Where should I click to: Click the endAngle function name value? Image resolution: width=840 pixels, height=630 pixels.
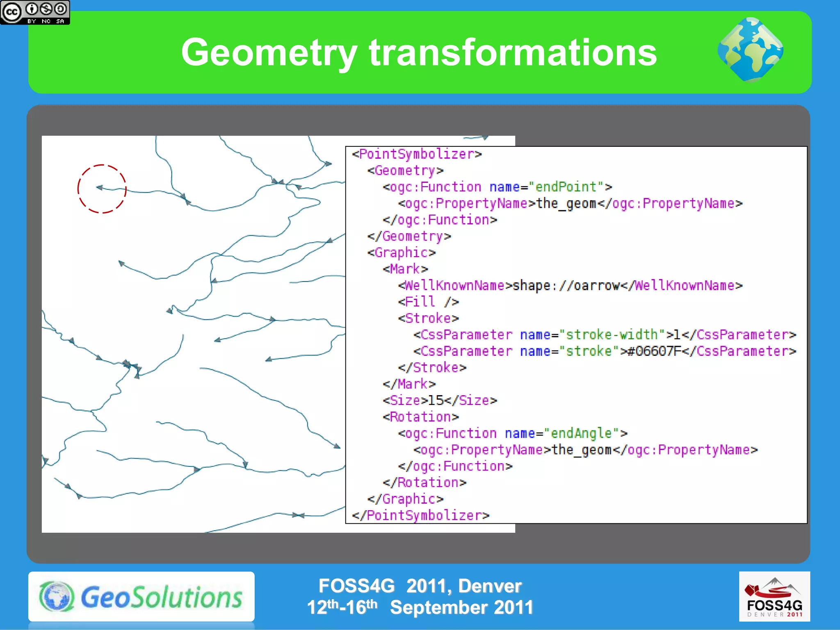coord(581,433)
